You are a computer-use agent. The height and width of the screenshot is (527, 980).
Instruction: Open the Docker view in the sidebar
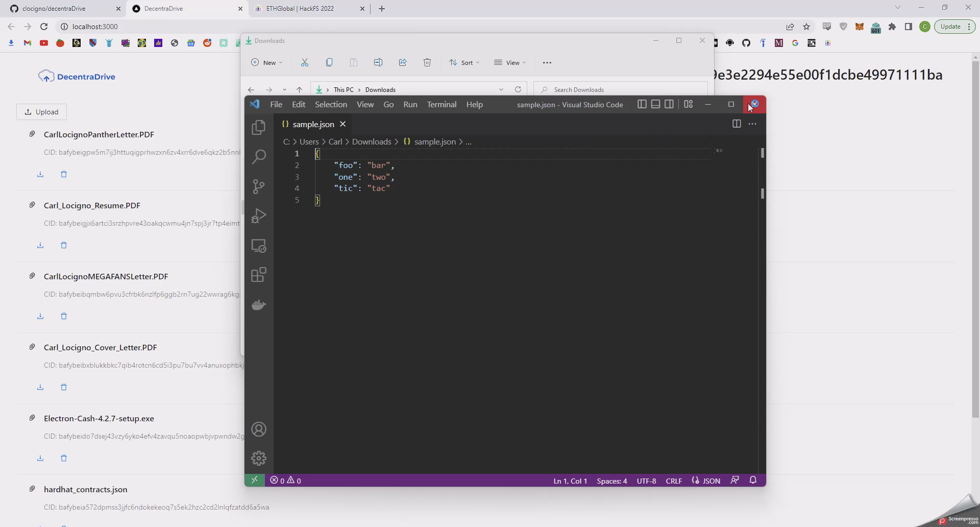(259, 305)
